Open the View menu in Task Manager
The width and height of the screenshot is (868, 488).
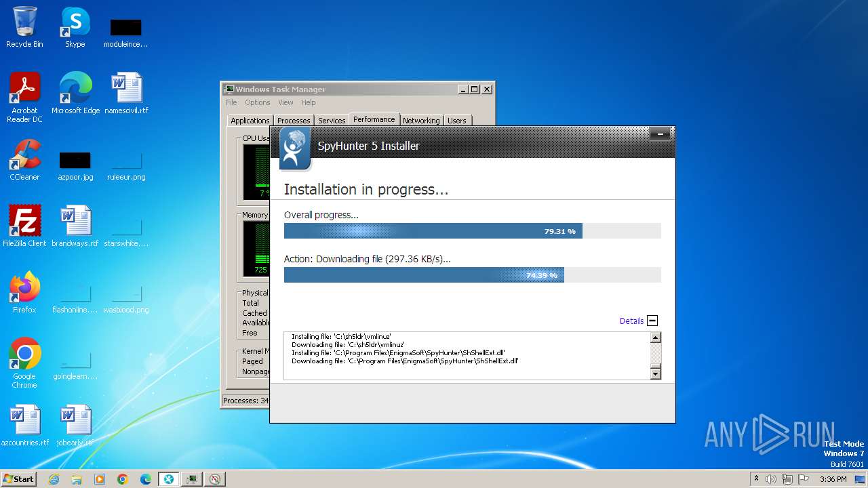pyautogui.click(x=285, y=102)
